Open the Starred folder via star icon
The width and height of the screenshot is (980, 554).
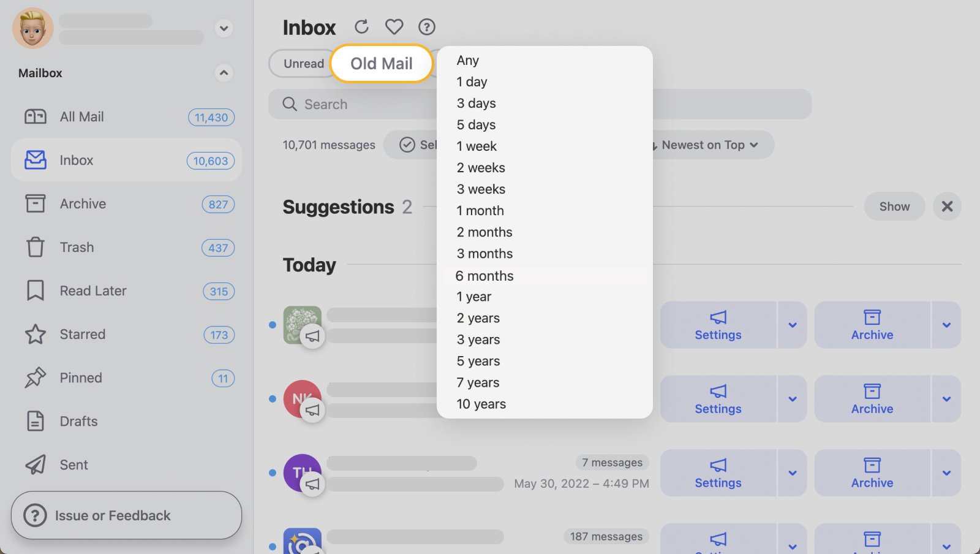pyautogui.click(x=35, y=335)
